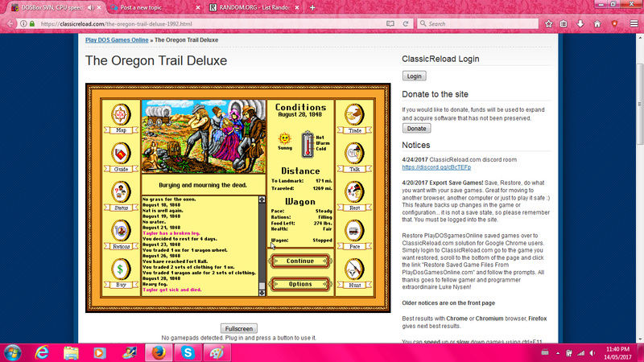The height and width of the screenshot is (362, 644).
Task: Click the ClassicReload Login button
Action: [x=414, y=76]
